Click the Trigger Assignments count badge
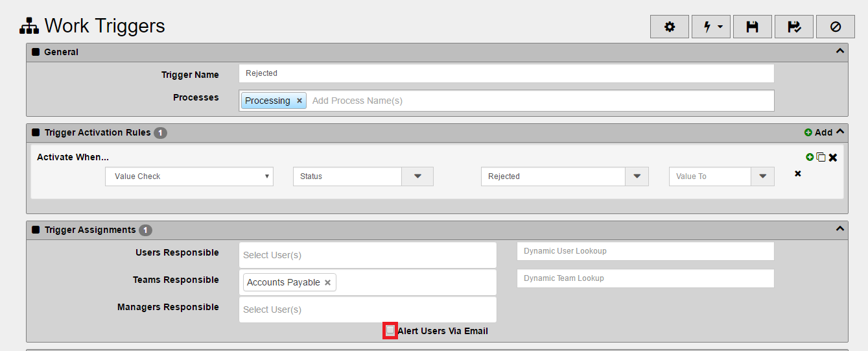The width and height of the screenshot is (868, 351). 145,230
